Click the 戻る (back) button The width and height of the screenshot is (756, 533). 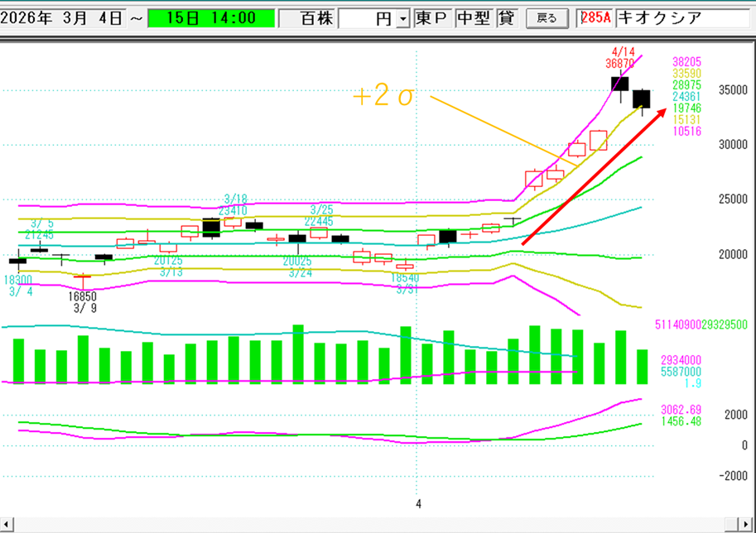pyautogui.click(x=547, y=18)
